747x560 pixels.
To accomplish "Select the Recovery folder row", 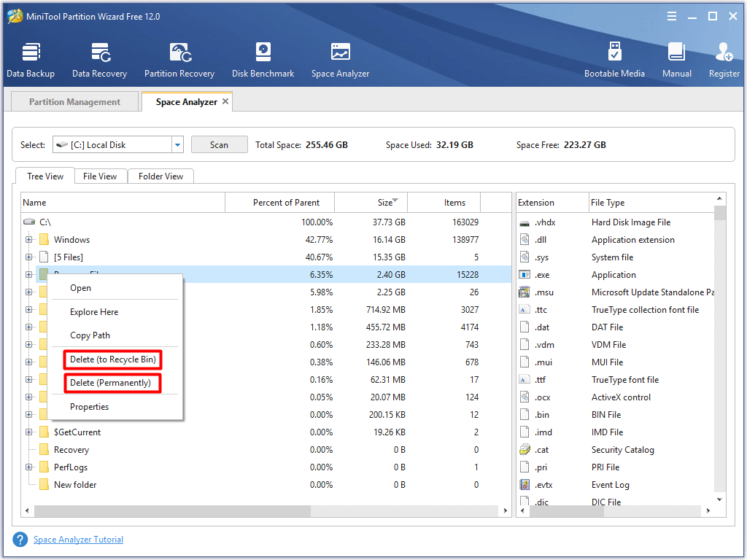I will (x=266, y=449).
